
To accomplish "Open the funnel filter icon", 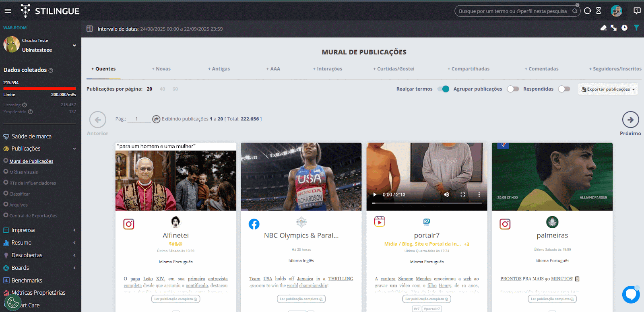I will [636, 28].
